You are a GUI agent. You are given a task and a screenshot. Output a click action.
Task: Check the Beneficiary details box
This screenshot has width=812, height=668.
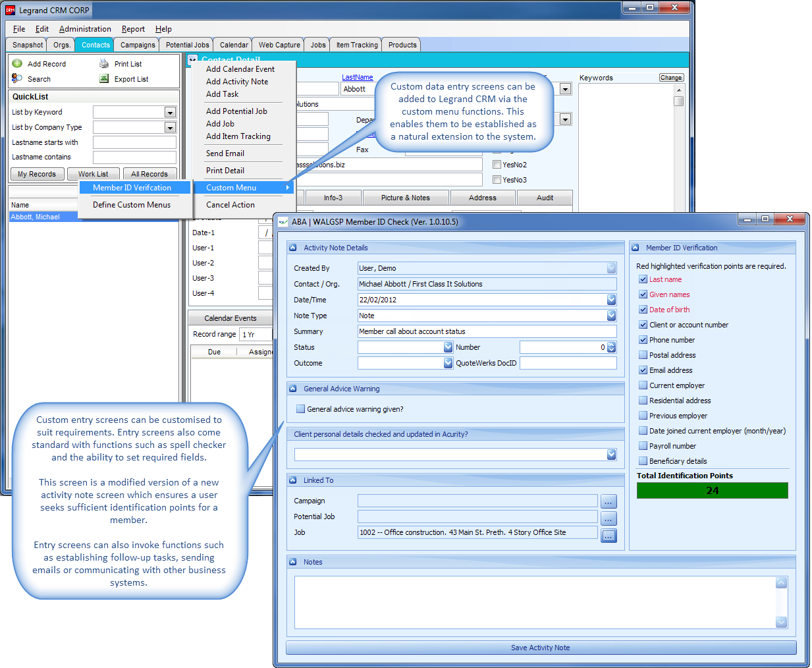[x=643, y=461]
